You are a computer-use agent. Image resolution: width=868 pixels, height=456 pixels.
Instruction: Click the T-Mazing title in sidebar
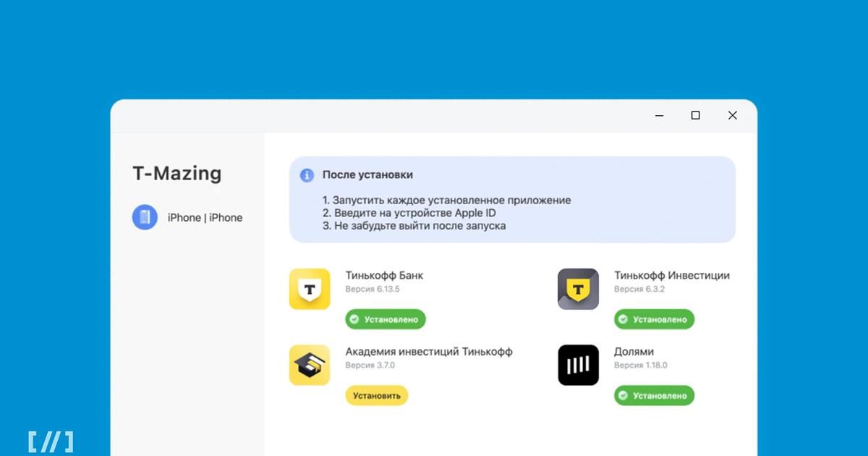click(176, 174)
